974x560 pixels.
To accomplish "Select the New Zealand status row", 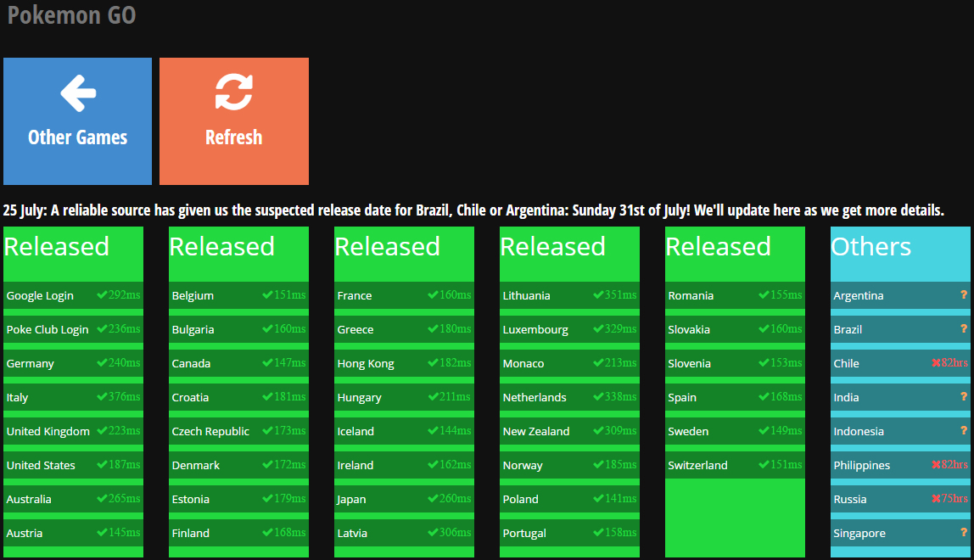I will [569, 431].
